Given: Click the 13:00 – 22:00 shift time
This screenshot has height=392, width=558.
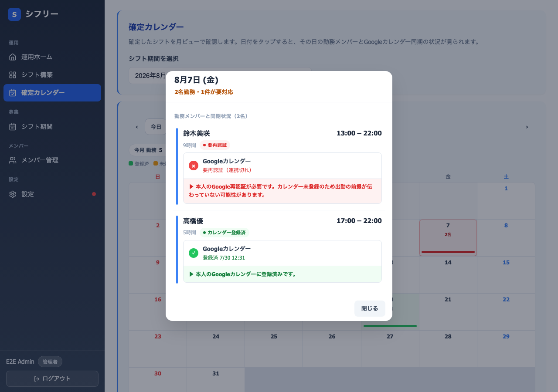Looking at the screenshot, I should tap(359, 133).
